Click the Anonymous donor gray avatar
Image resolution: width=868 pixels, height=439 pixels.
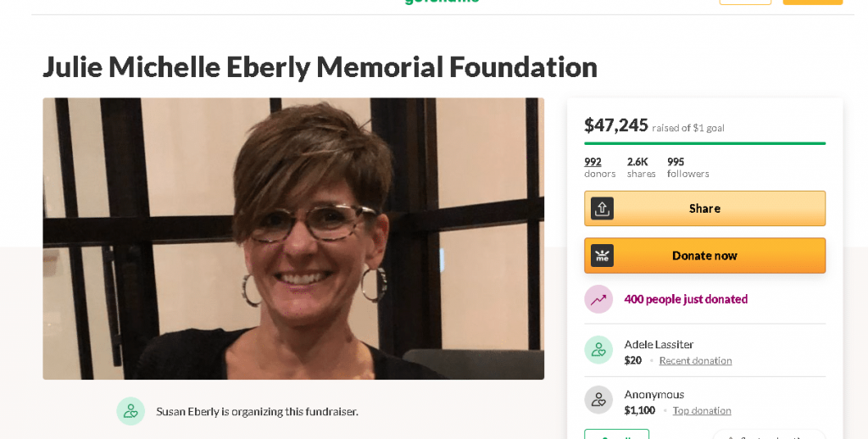coord(598,400)
